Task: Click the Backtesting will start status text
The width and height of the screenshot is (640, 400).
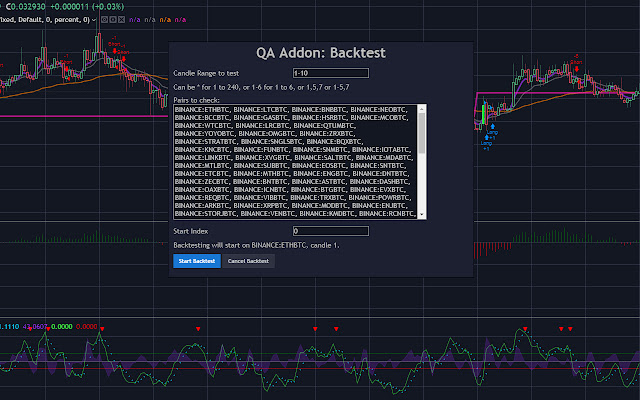Action: tap(256, 245)
